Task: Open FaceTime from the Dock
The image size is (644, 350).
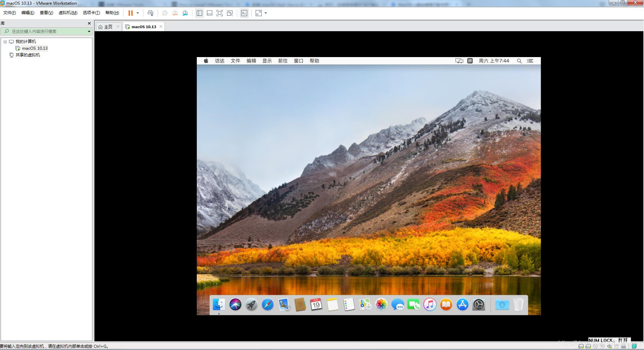Action: tap(413, 305)
